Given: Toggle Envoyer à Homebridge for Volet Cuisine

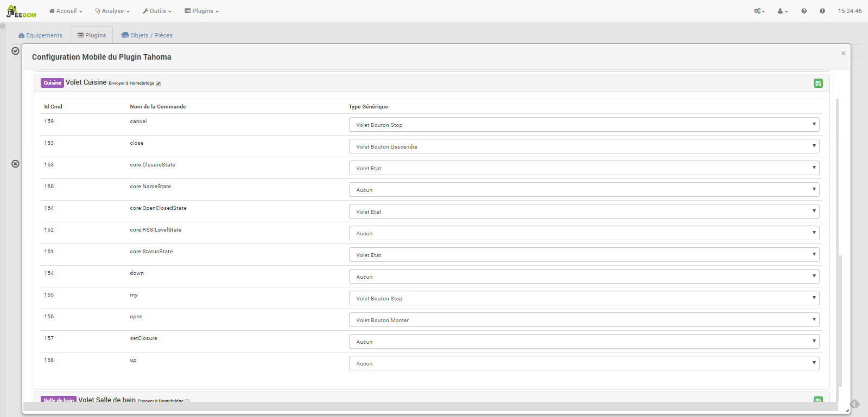Looking at the screenshot, I should click(158, 84).
